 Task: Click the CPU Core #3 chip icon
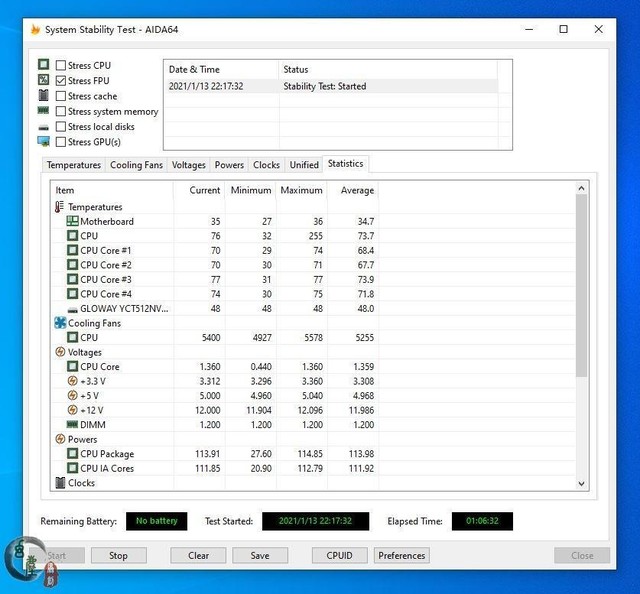[x=72, y=280]
